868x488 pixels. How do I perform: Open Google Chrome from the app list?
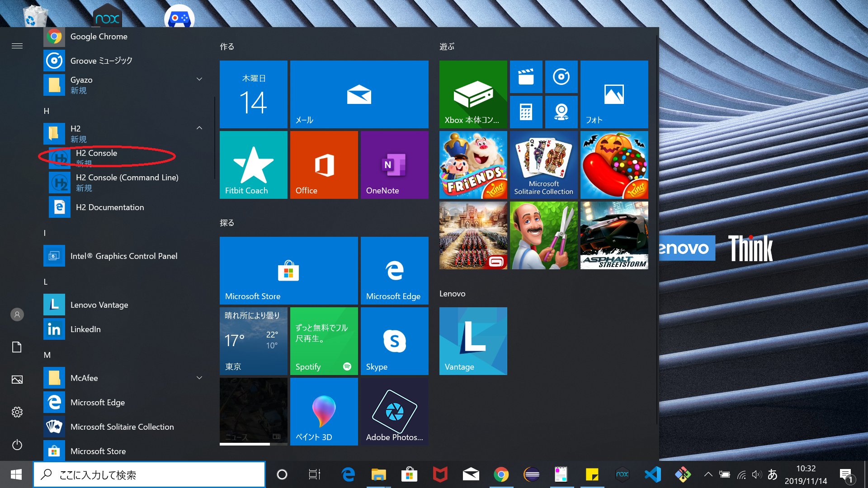(x=122, y=37)
